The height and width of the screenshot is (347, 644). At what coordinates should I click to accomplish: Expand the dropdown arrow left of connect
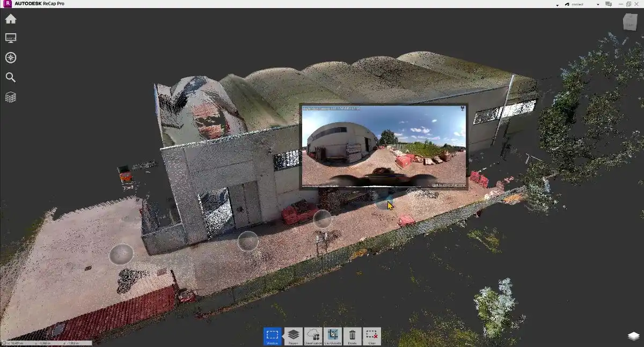click(x=557, y=4)
